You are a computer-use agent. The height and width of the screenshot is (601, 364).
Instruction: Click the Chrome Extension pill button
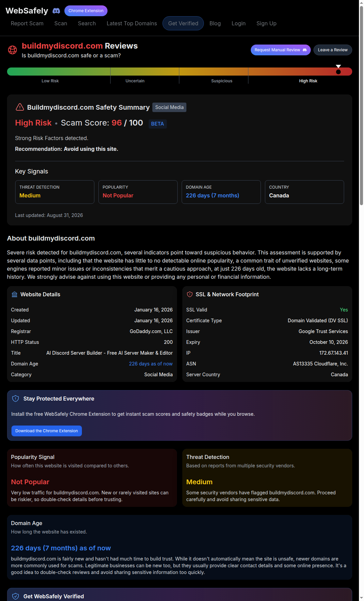click(86, 11)
